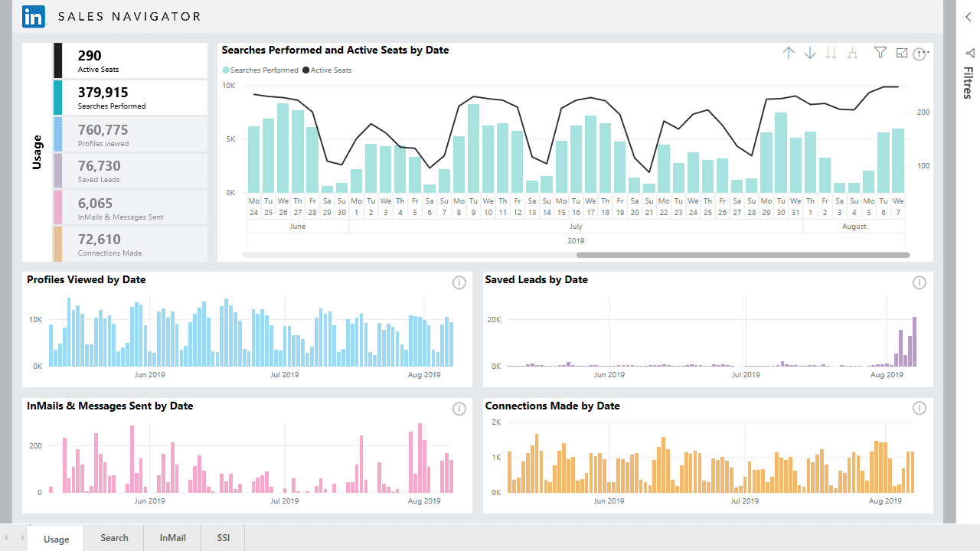Viewport: 980px width, 551px height.
Task: Click the 'Aug 2019' label in Saved Leads chart
Action: 887,375
